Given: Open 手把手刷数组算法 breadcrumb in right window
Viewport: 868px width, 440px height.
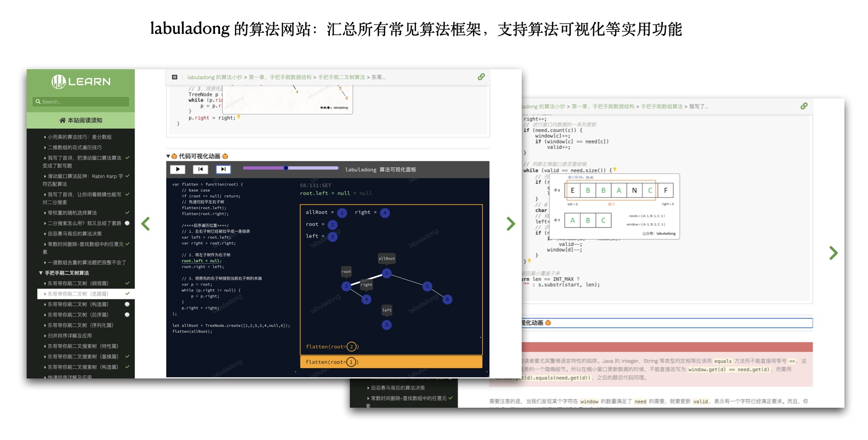Looking at the screenshot, I should (x=662, y=107).
